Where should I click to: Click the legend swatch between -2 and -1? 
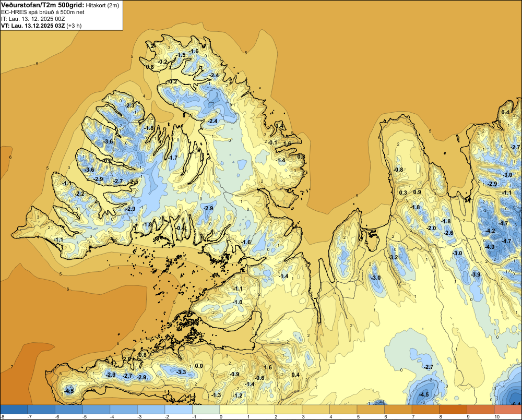179,410
